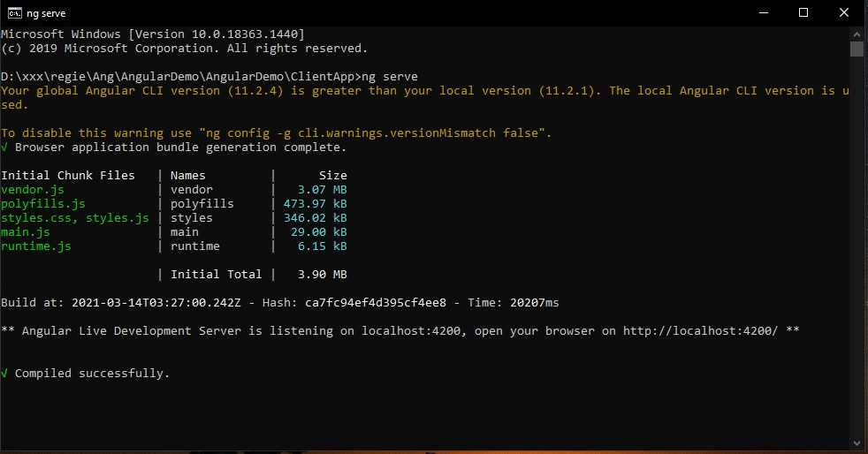Click the polyfills.js file name
Screen dimensions: 868x454
tap(43, 204)
